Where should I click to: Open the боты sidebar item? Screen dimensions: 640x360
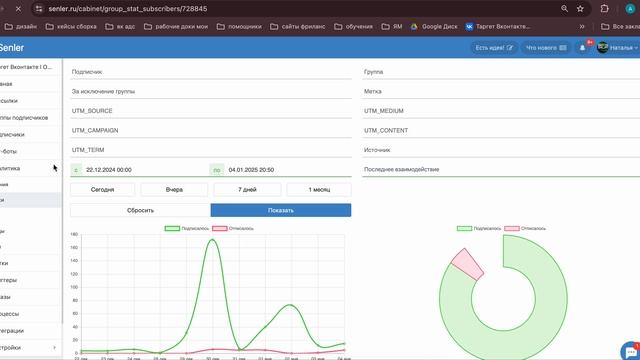point(9,151)
